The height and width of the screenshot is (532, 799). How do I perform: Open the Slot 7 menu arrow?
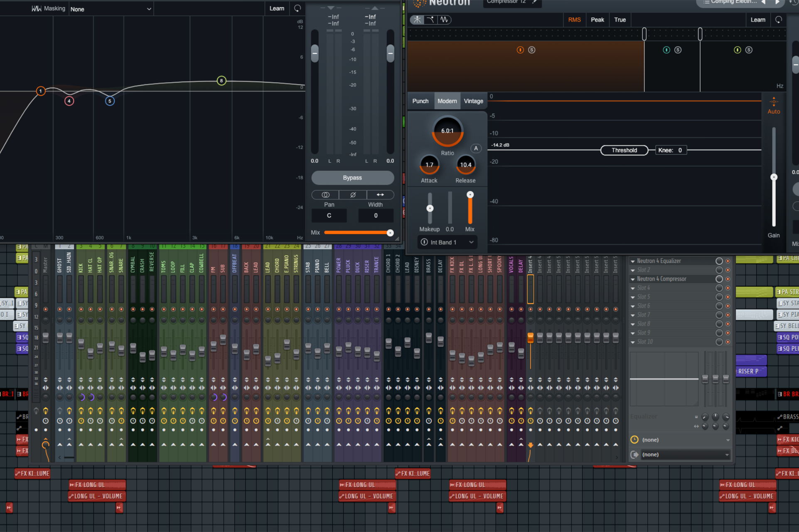click(x=632, y=315)
